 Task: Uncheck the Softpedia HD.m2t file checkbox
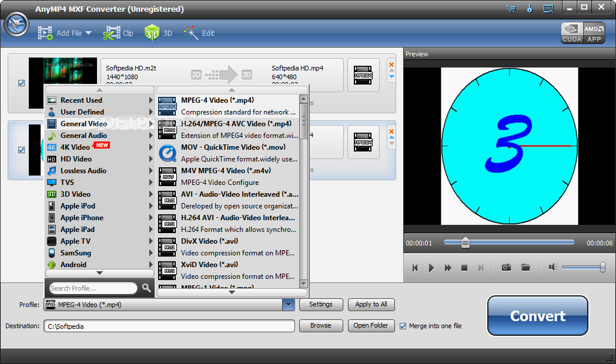22,83
